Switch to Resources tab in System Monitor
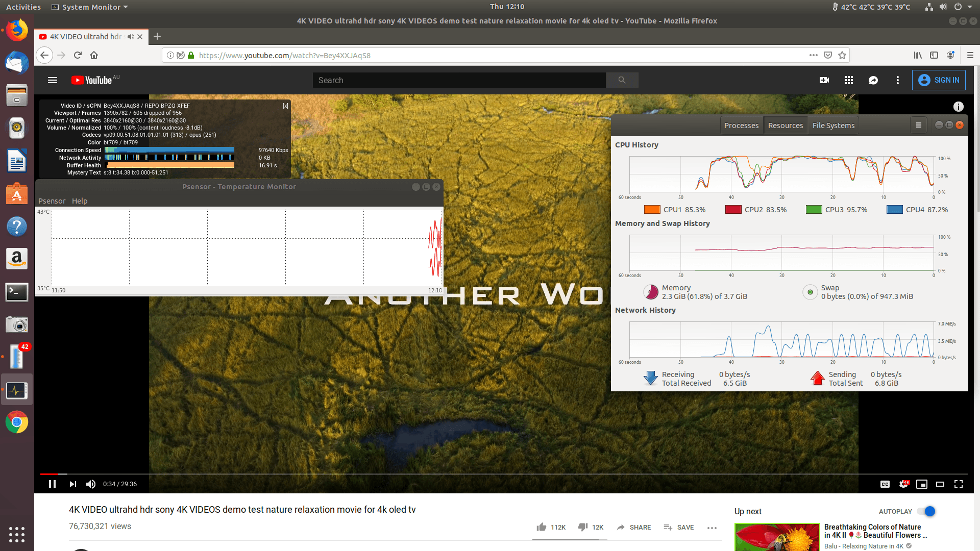 [x=786, y=126]
